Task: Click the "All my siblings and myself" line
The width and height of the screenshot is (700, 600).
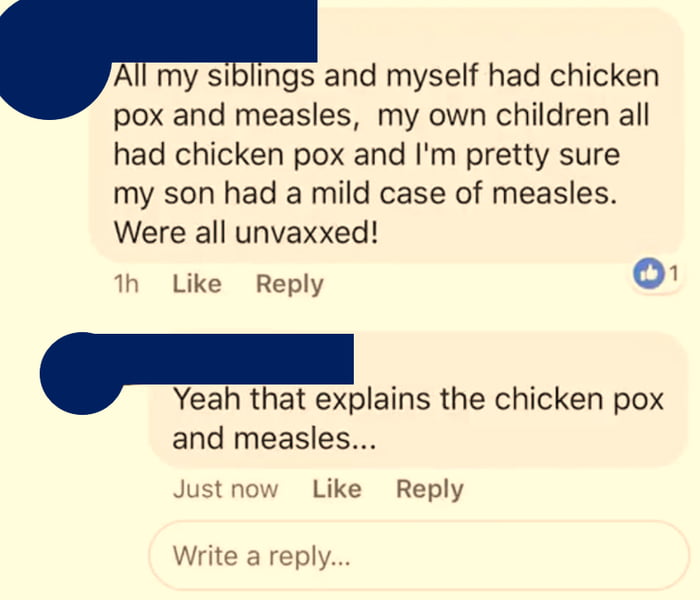Action: 386,76
